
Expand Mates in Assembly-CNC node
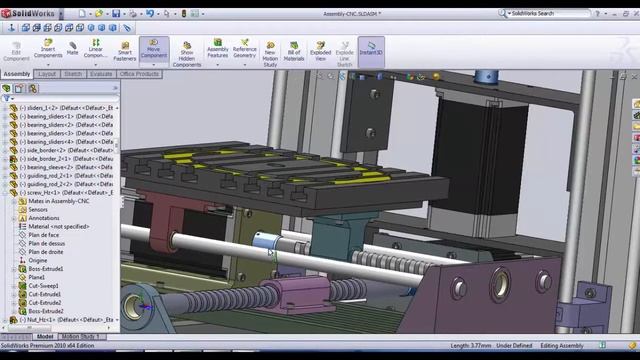(14, 201)
